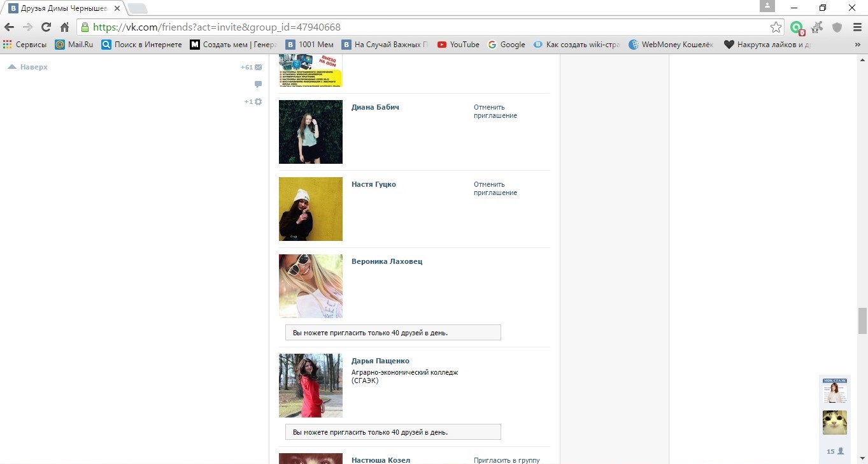Click the browser forward arrow

click(27, 27)
